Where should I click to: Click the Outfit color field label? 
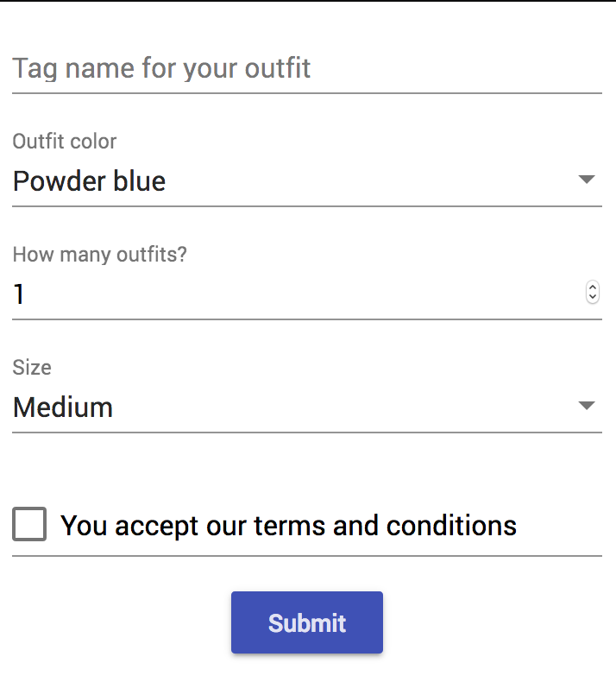coord(65,142)
